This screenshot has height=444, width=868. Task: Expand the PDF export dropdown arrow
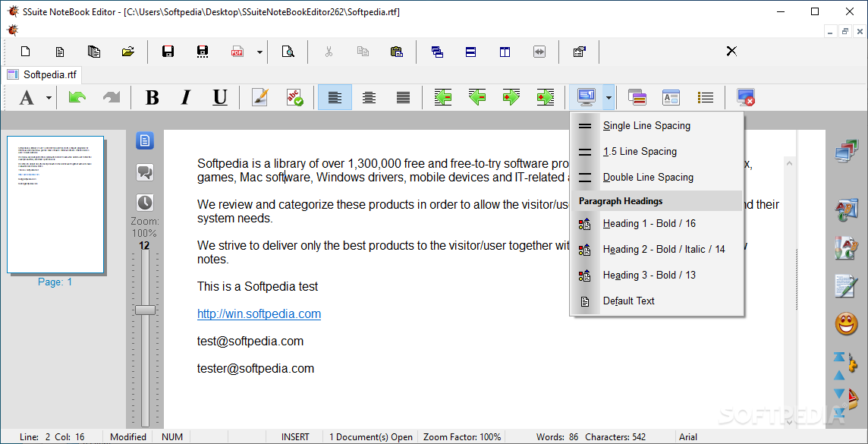coord(259,52)
